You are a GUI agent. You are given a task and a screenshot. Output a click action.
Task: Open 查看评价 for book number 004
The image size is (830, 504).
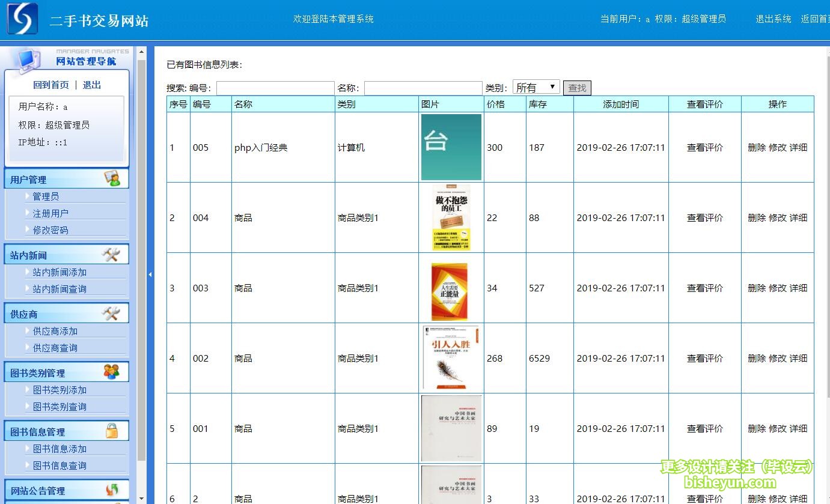(704, 218)
